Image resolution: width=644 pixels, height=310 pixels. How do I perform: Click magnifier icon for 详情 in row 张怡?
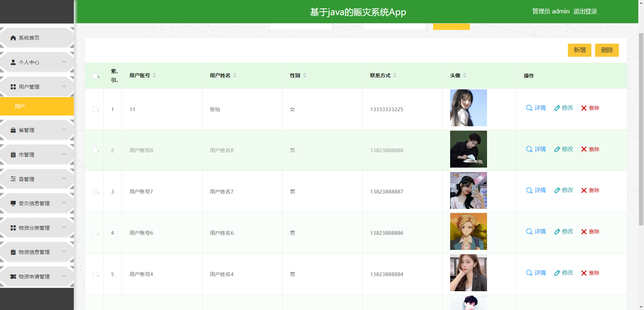tap(529, 108)
